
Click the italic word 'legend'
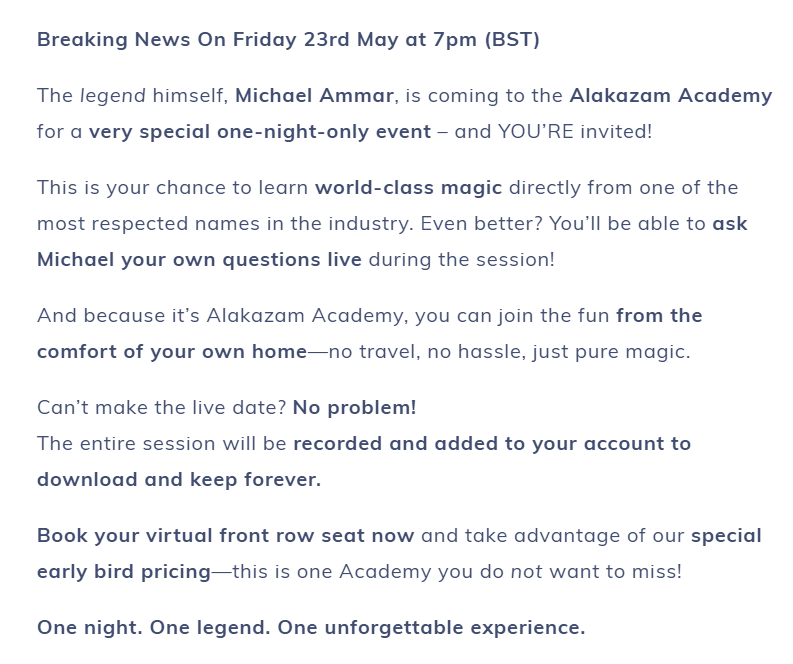pos(113,96)
